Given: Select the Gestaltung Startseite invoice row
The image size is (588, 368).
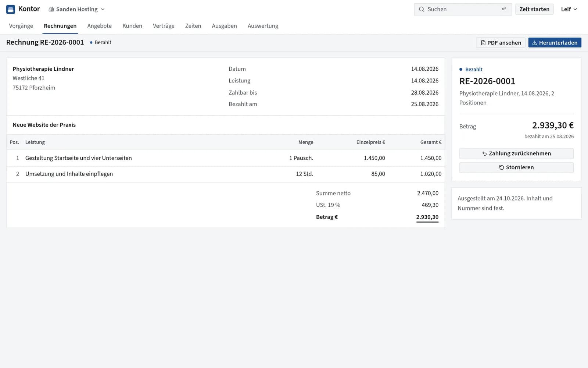Looking at the screenshot, I should 225,158.
